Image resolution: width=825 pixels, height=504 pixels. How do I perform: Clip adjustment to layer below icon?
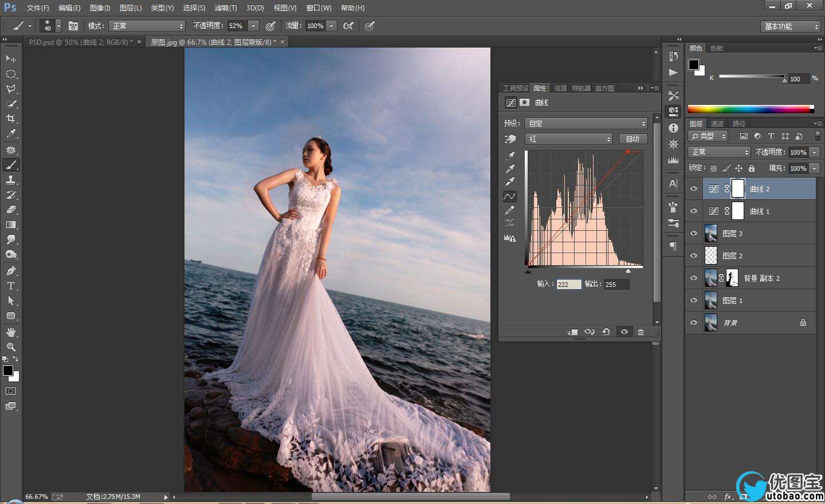pos(572,332)
